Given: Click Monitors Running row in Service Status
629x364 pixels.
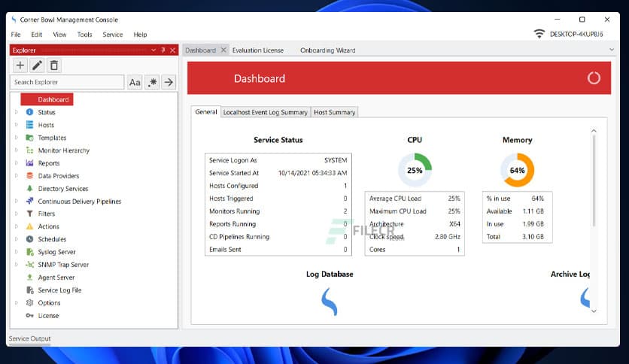Looking at the screenshot, I should tap(278, 211).
